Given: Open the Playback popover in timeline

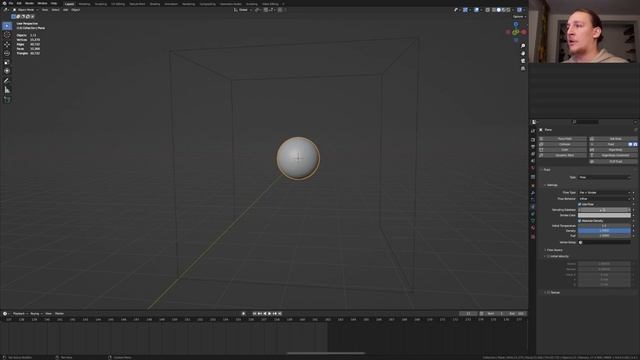Looking at the screenshot, I should [x=19, y=313].
